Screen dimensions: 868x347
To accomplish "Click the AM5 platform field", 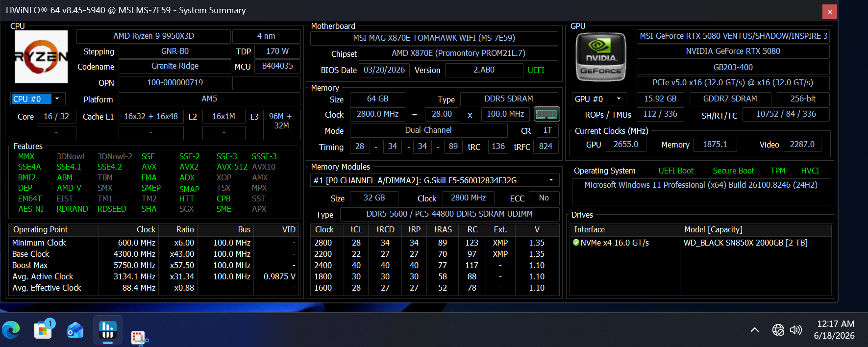I will [209, 99].
